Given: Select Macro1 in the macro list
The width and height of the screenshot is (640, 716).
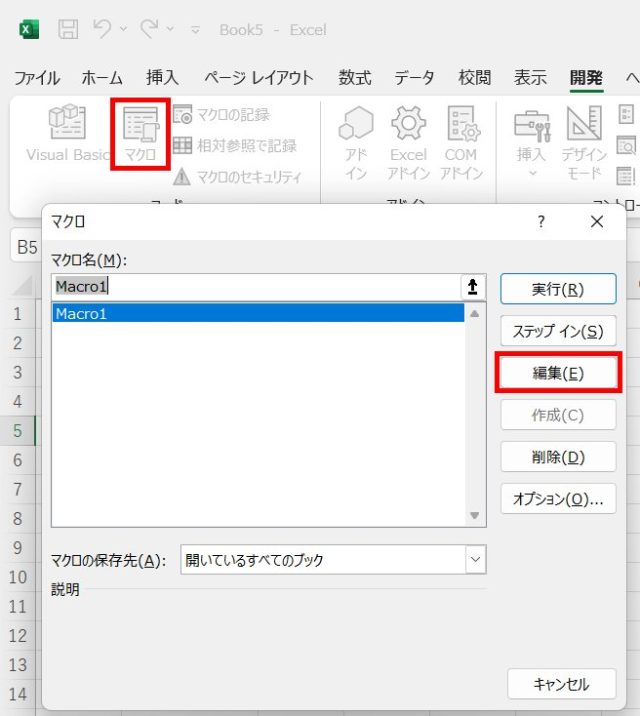Looking at the screenshot, I should 257,314.
